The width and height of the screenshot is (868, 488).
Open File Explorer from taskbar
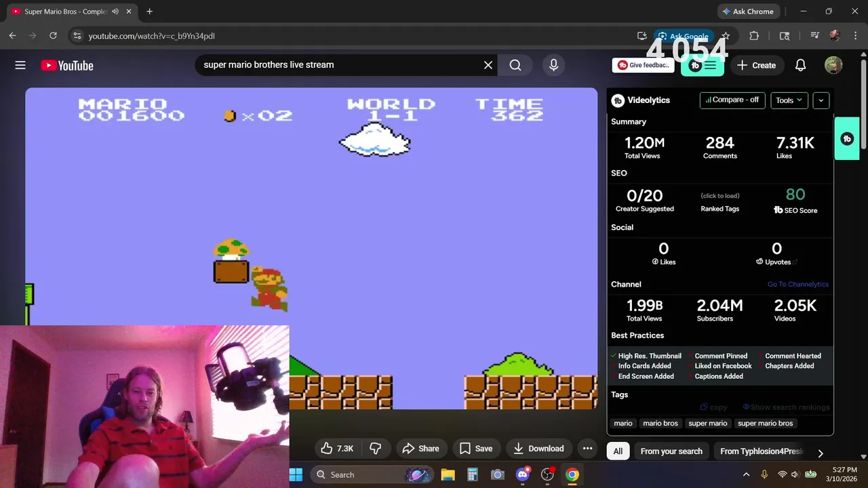[x=448, y=474]
